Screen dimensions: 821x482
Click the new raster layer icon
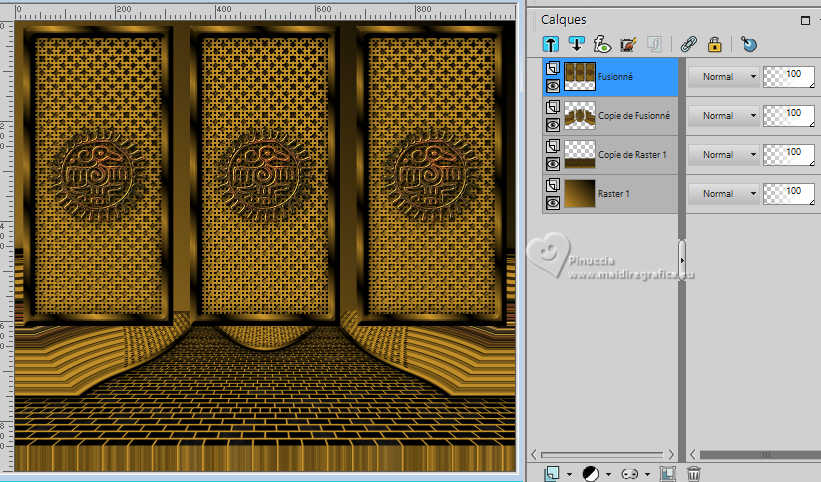tap(552, 473)
